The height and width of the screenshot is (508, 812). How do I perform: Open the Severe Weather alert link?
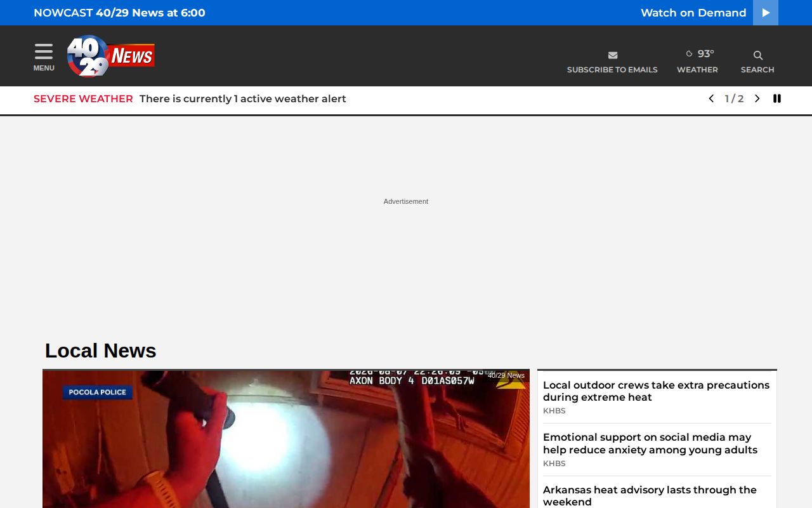tap(83, 99)
